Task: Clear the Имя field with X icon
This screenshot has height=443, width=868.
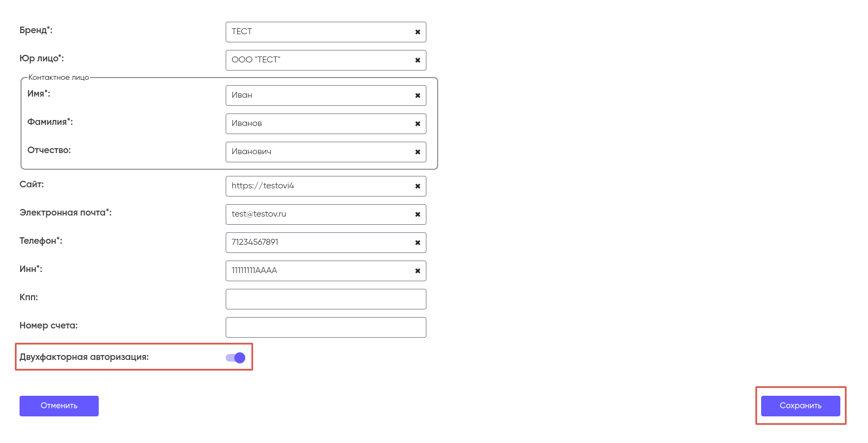Action: coord(418,96)
